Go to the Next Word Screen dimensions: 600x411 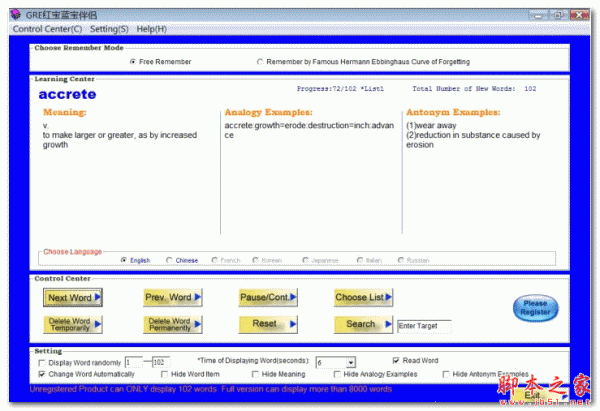[73, 297]
